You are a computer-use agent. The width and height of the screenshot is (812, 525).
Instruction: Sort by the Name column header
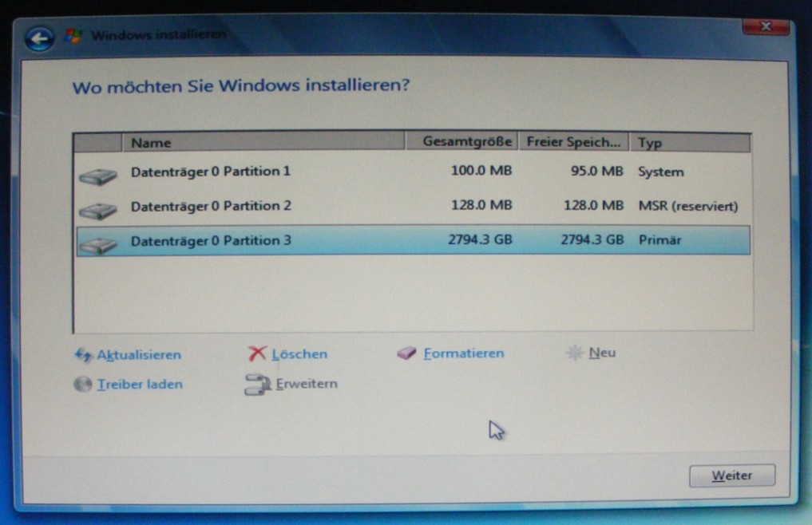click(263, 142)
